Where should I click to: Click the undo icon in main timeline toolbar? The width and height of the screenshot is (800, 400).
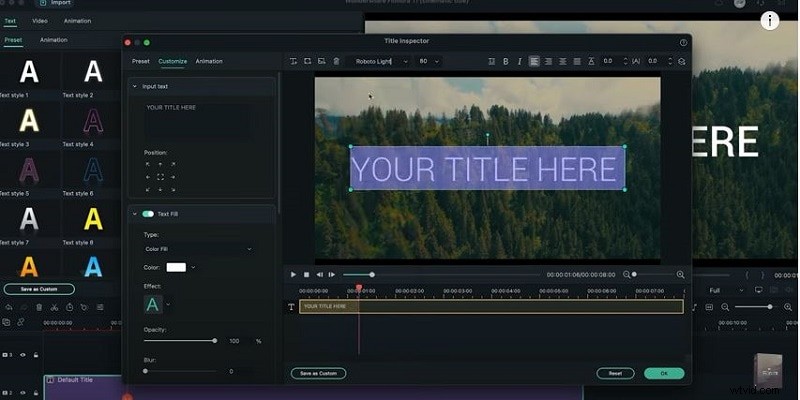coord(8,307)
